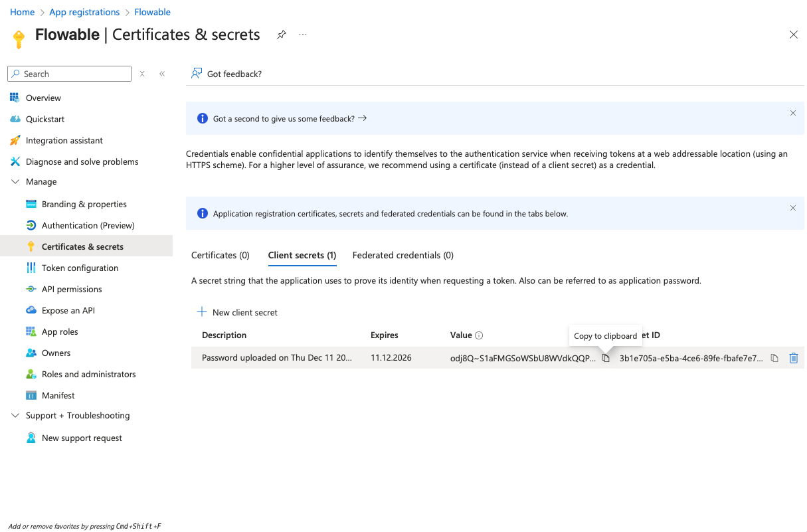Click the Got feedback? button
807x532 pixels.
pyautogui.click(x=226, y=74)
